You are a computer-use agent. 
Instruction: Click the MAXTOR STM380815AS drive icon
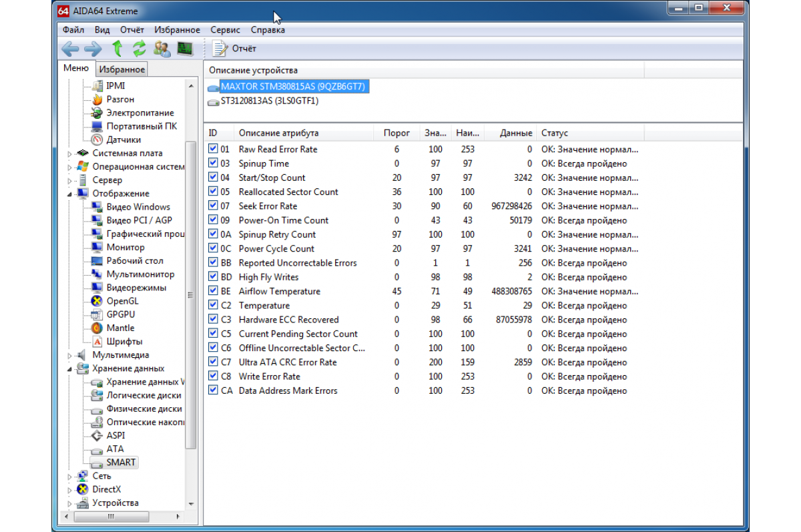(213, 87)
